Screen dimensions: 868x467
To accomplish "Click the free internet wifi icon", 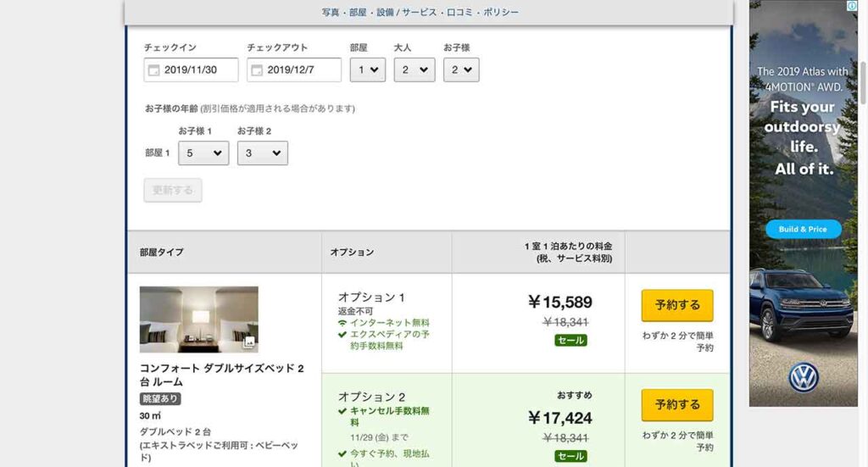I will pyautogui.click(x=342, y=323).
